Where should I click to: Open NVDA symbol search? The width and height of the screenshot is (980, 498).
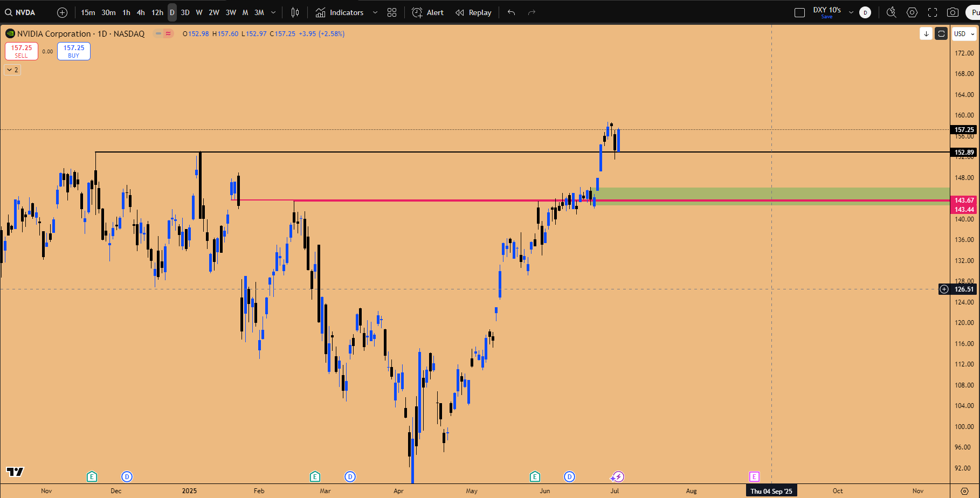20,12
